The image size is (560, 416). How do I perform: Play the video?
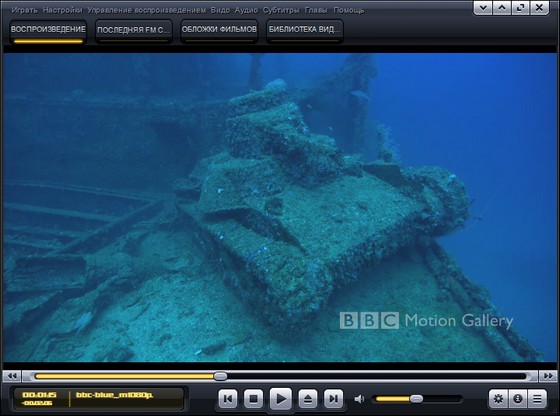point(280,399)
